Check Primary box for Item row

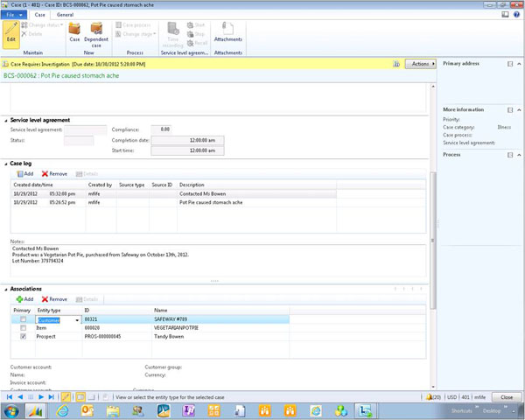pyautogui.click(x=22, y=328)
